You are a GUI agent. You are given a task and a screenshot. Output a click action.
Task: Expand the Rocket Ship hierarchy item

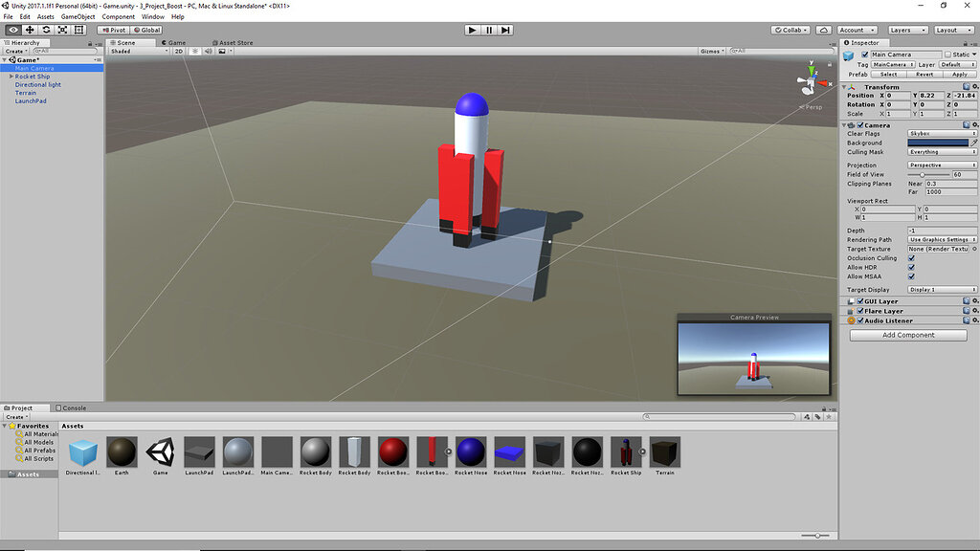pyautogui.click(x=13, y=77)
